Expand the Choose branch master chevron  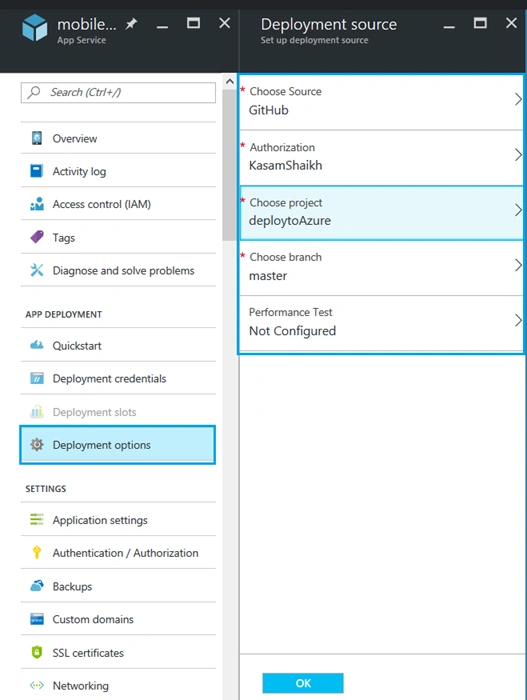[x=518, y=265]
